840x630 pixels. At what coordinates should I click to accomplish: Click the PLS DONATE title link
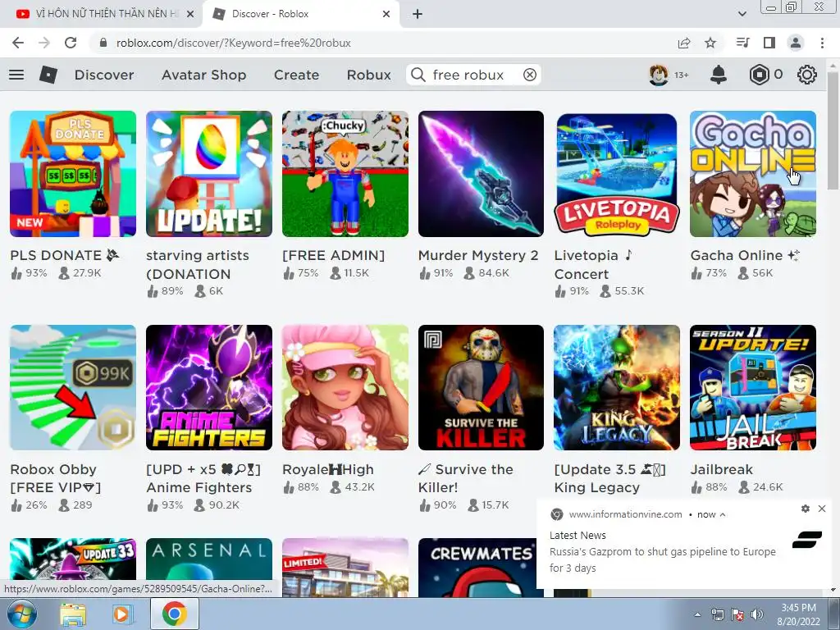(x=64, y=256)
